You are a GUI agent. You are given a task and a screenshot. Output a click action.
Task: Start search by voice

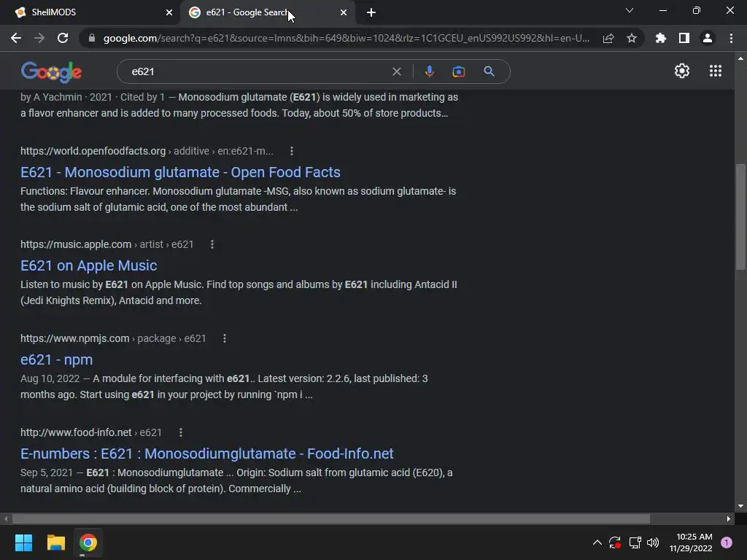[429, 71]
